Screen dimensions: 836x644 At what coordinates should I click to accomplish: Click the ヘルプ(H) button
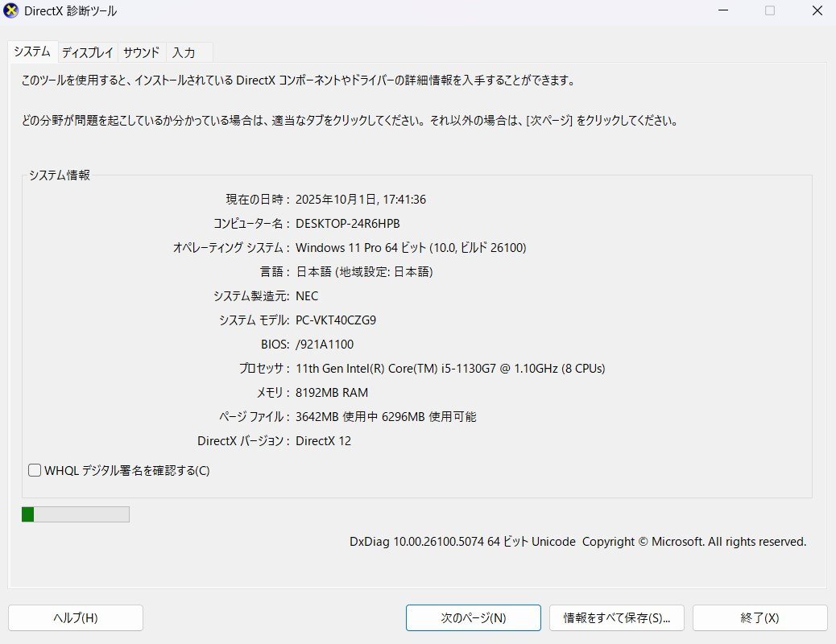pos(76,617)
